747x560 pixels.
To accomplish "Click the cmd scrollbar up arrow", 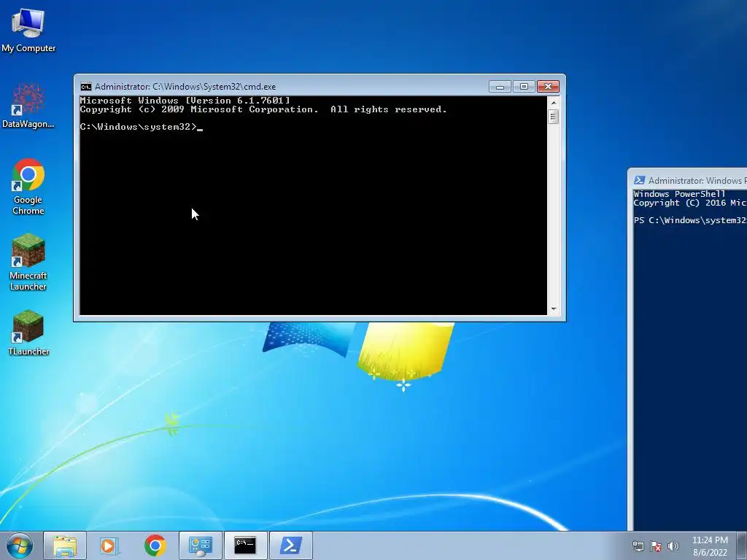I will tap(553, 102).
